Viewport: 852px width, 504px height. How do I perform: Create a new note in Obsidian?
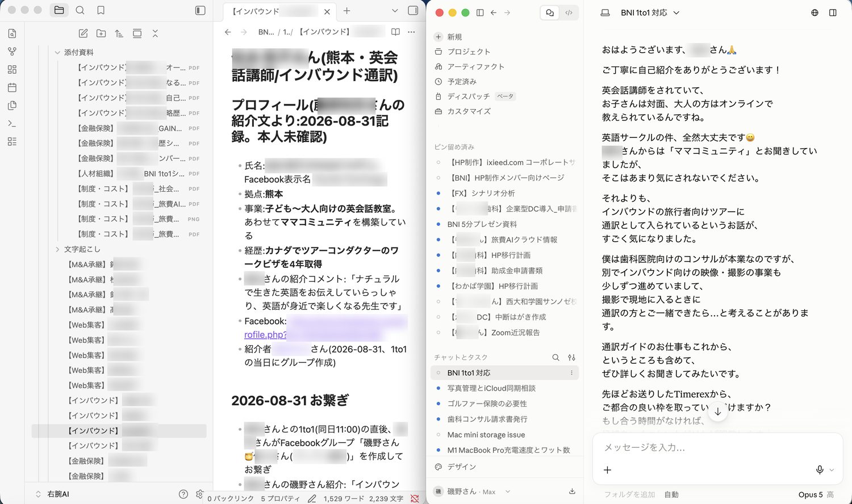coord(83,33)
